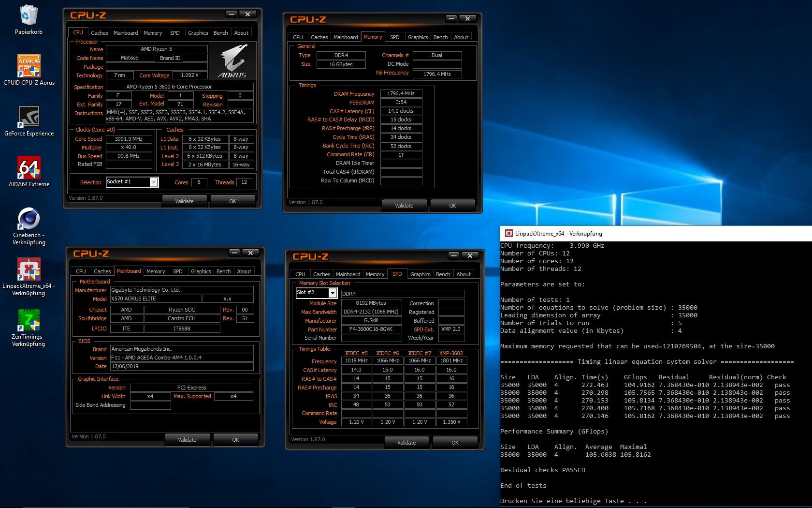This screenshot has width=812, height=508.
Task: Click the 'Residual checks PASSED' console line
Action: tap(543, 470)
